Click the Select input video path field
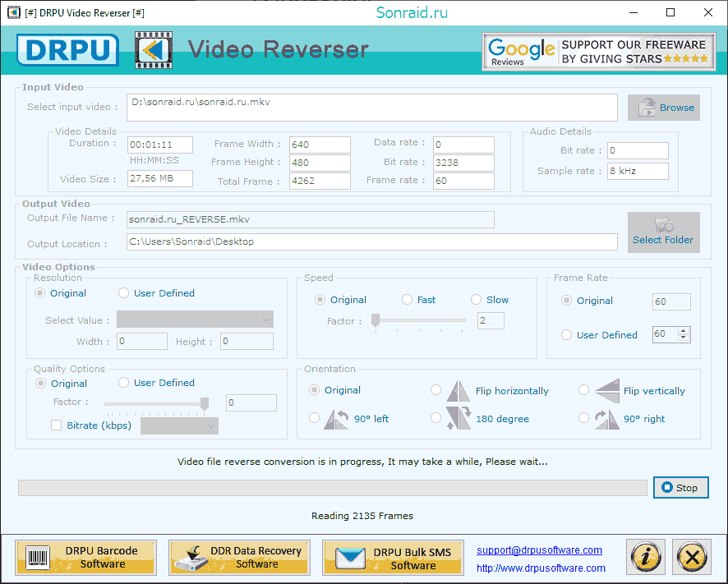 pos(372,108)
